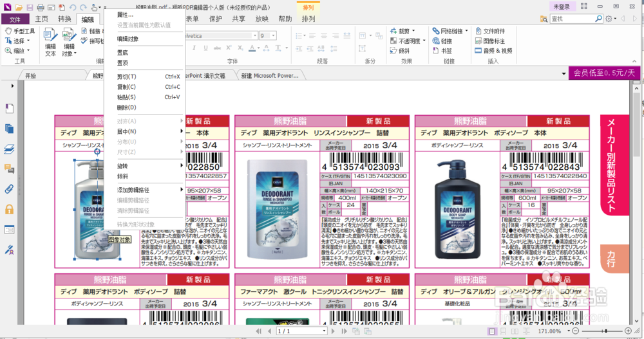Open the 不透明度 opacity dropdown
Image resolution: width=644 pixels, height=339 pixels.
pyautogui.click(x=424, y=41)
